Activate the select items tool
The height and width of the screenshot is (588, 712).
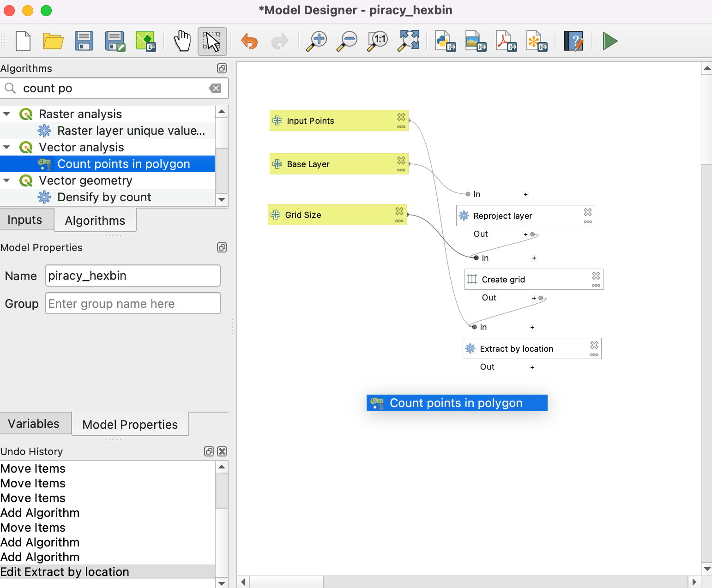click(x=212, y=41)
